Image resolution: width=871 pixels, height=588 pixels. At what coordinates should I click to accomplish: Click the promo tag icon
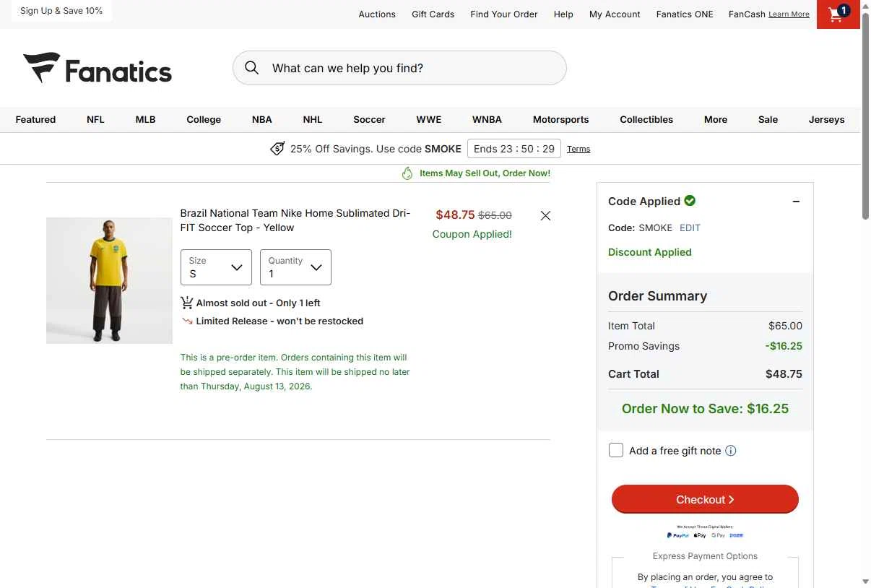(x=277, y=149)
